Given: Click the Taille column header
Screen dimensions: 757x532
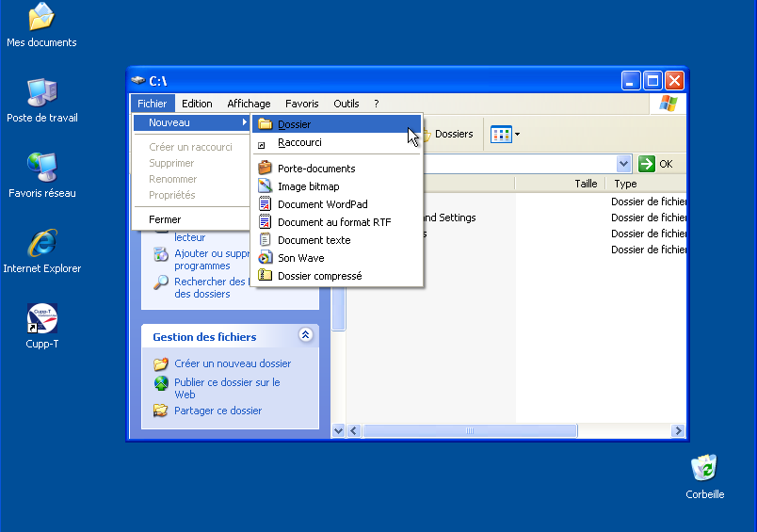Looking at the screenshot, I should pyautogui.click(x=586, y=185).
